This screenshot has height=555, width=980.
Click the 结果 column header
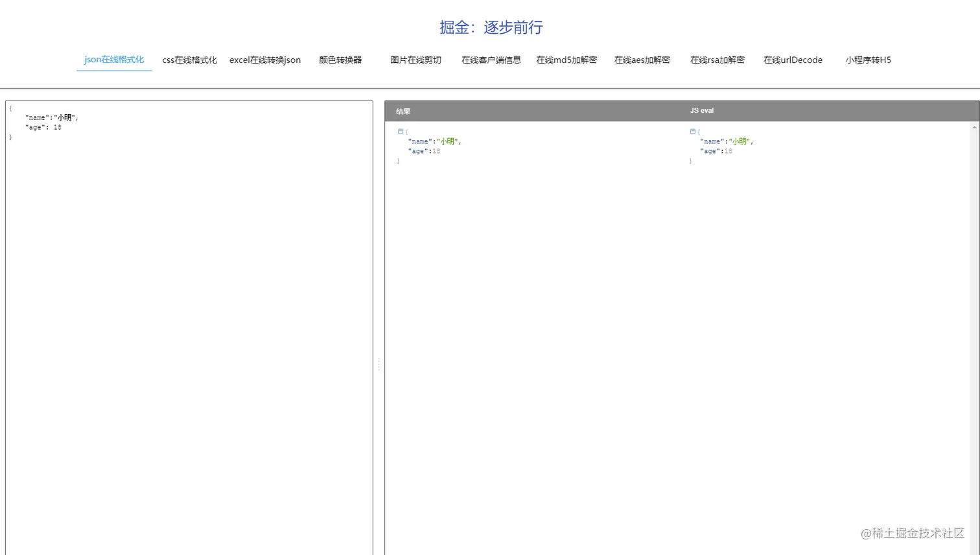pos(403,112)
